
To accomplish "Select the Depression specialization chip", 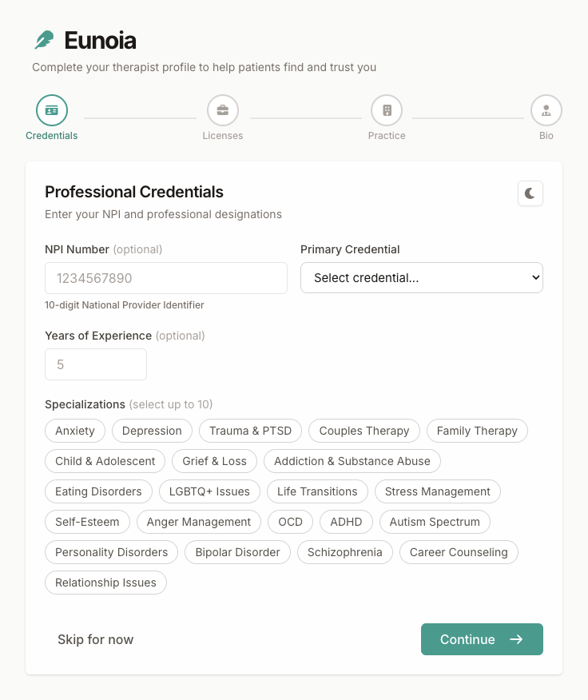I will tap(152, 431).
